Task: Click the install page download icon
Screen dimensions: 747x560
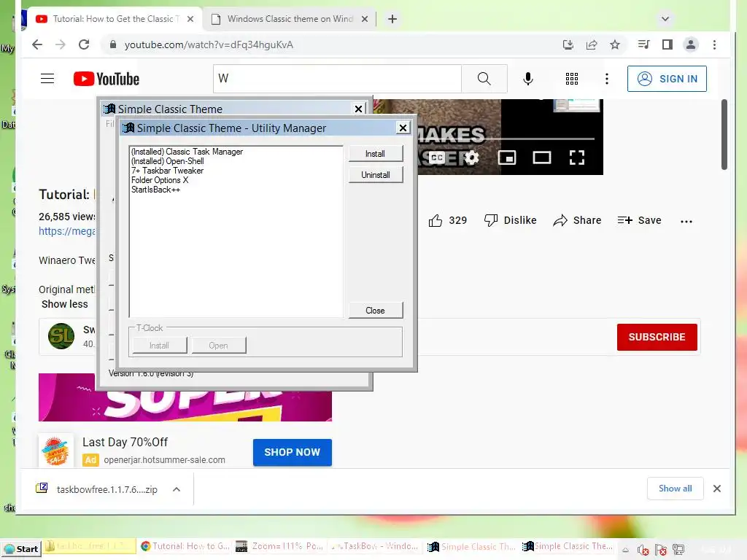Action: 568,44
